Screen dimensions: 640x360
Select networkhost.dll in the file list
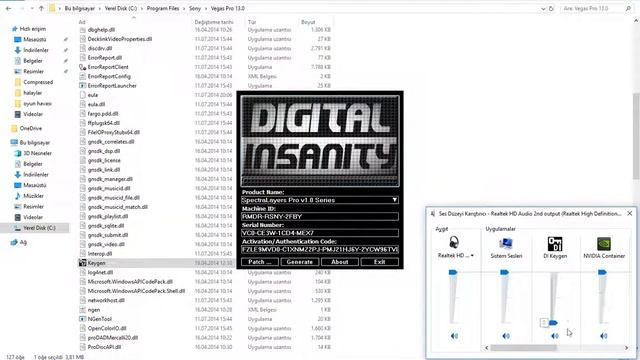[x=106, y=300]
